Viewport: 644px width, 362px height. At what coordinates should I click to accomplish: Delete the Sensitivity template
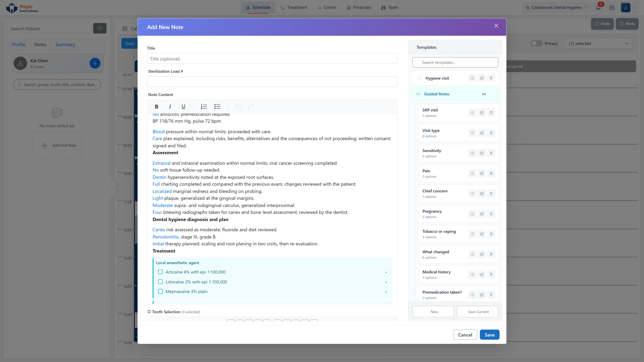(491, 153)
